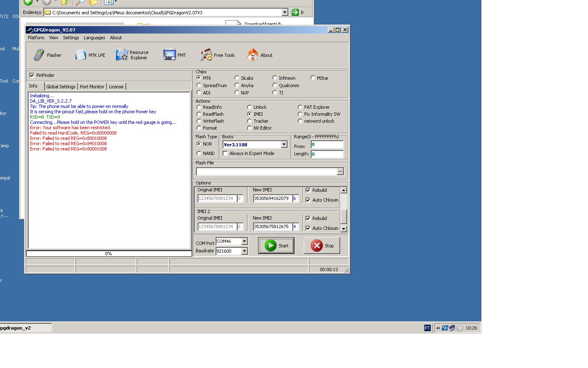Select the MTK chip radio
Screen dimensions: 588x368
(x=199, y=78)
